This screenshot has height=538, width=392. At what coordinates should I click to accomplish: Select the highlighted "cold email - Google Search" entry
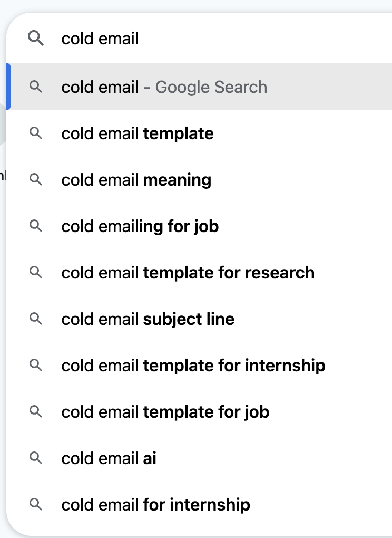[164, 87]
